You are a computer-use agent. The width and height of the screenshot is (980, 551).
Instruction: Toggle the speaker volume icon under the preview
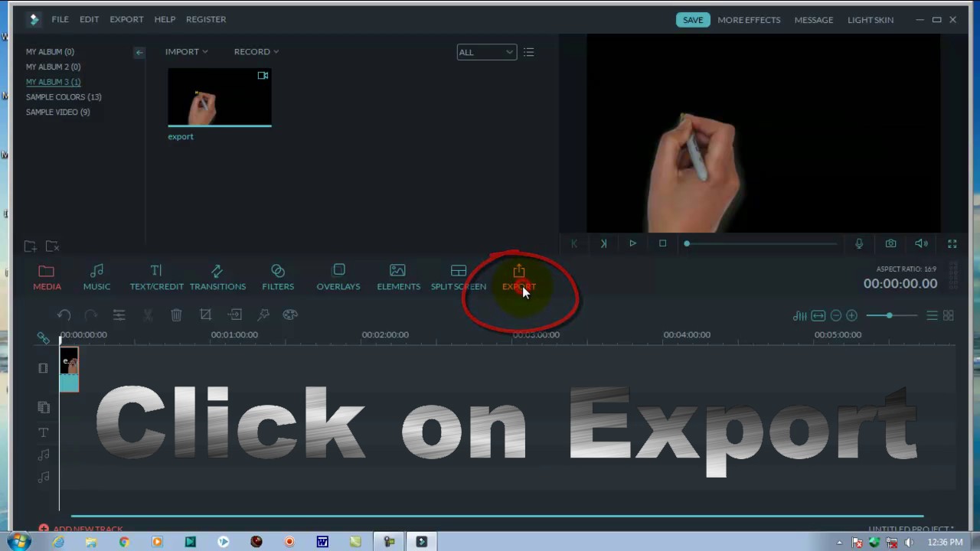pyautogui.click(x=921, y=243)
